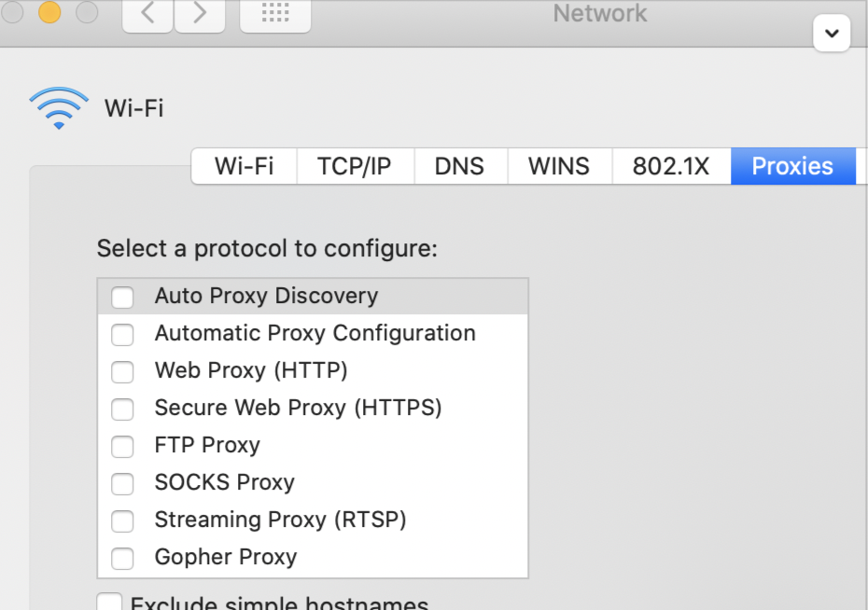868x610 pixels.
Task: Show all preferences grid icon
Action: (275, 15)
